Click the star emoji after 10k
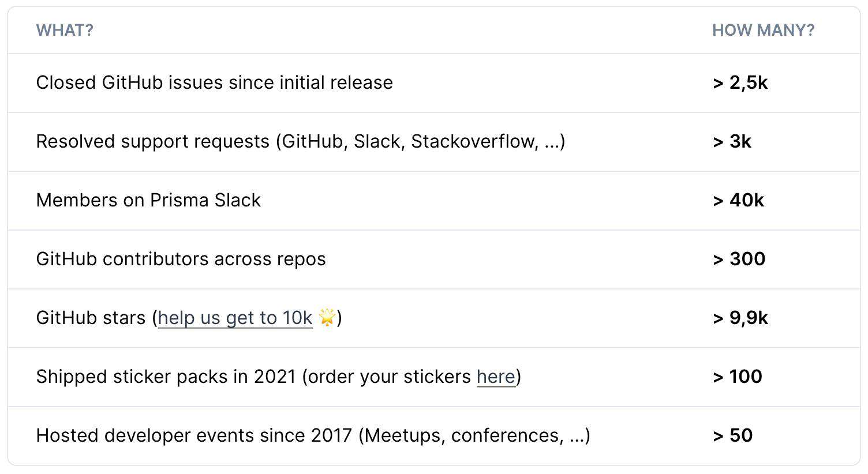This screenshot has height=474, width=868. (x=327, y=317)
